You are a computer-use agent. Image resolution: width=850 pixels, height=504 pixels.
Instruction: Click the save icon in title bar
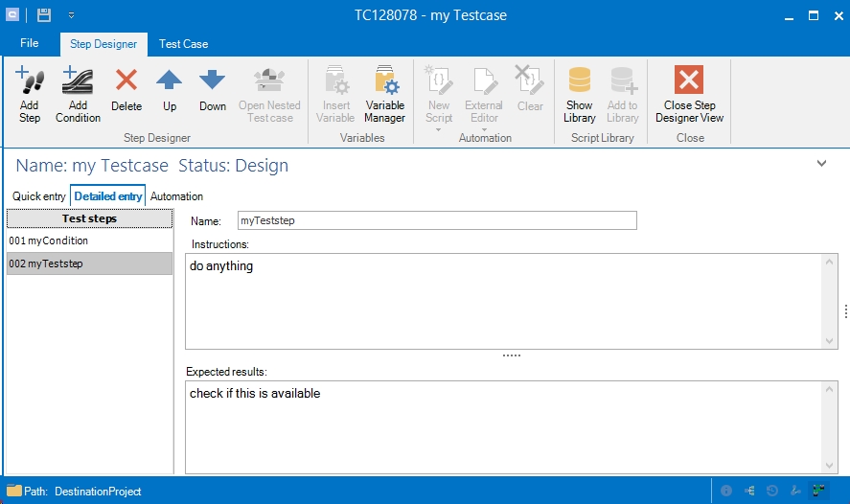tap(44, 15)
